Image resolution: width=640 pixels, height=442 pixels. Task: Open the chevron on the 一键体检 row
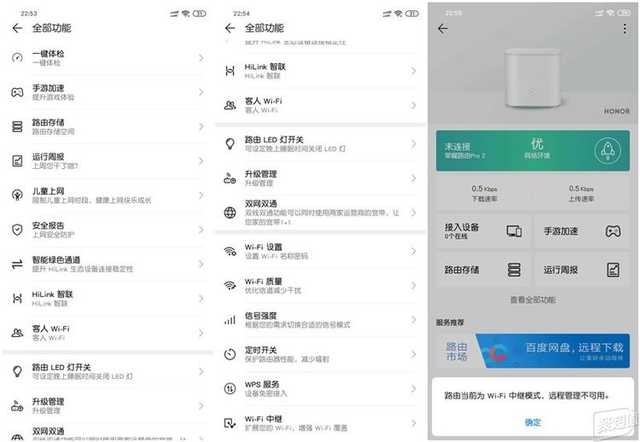[x=201, y=58]
